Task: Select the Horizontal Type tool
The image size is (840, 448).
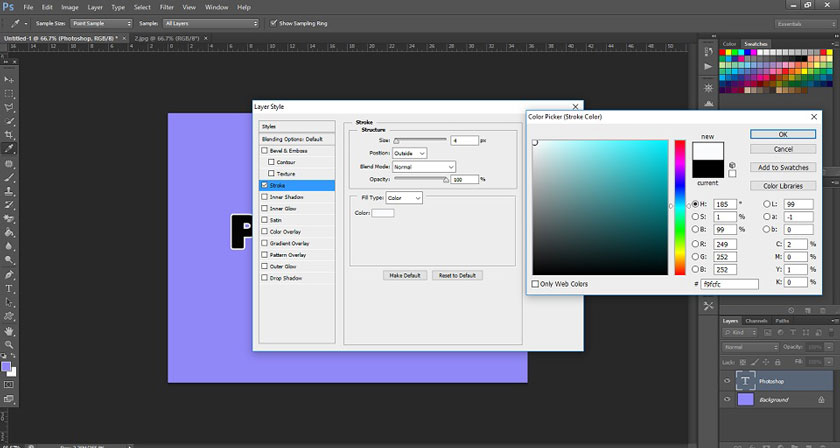Action: click(9, 289)
